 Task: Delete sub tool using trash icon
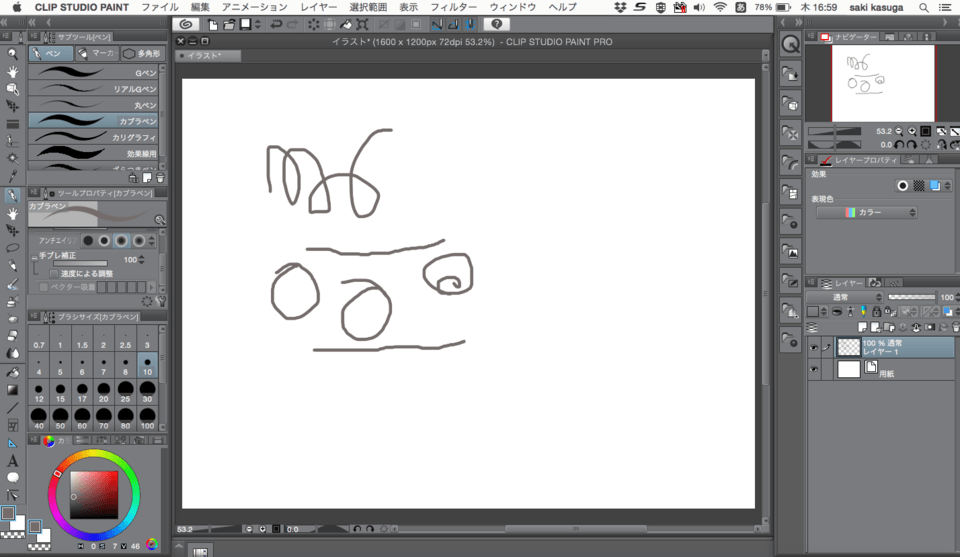click(160, 177)
